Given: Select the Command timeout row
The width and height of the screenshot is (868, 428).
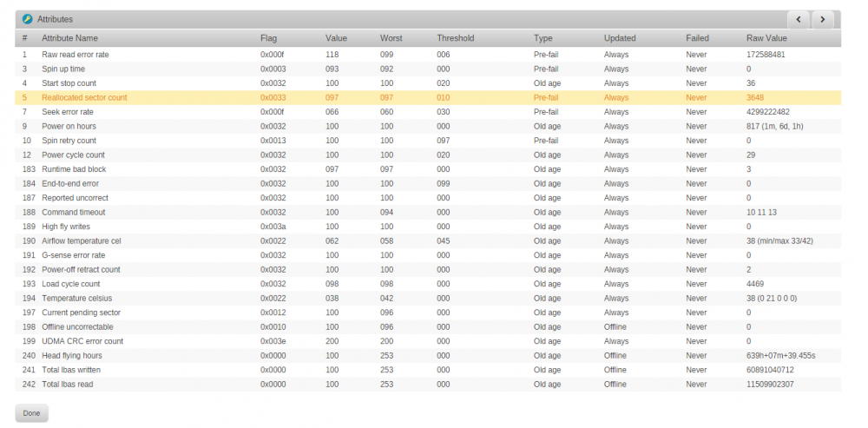Looking at the screenshot, I should (x=428, y=213).
